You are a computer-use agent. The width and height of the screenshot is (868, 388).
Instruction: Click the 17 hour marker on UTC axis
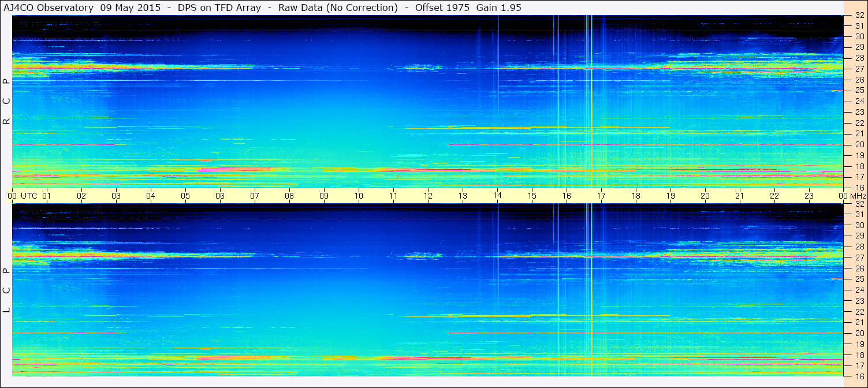pos(601,196)
